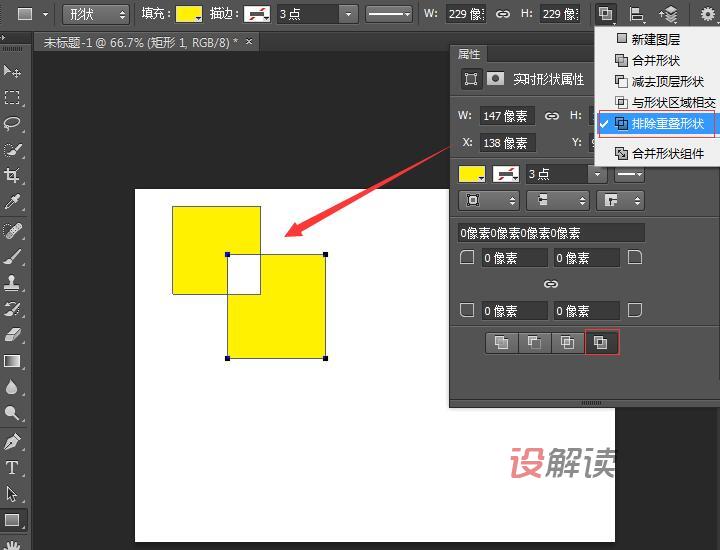The height and width of the screenshot is (550, 720).
Task: Select the Horizontal Type tool
Action: coord(12,467)
